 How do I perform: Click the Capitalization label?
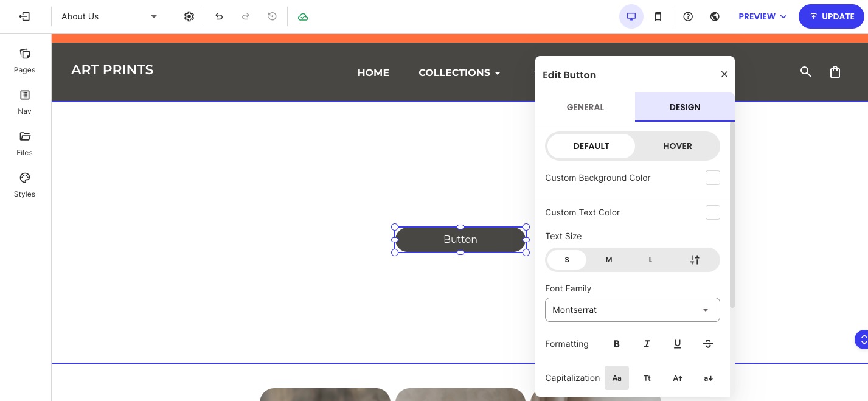572,378
